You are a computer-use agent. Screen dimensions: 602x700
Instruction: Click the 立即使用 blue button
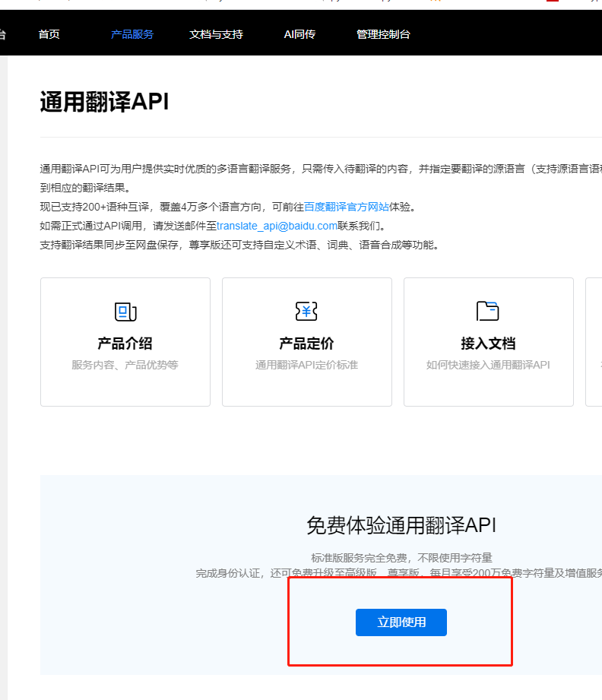[x=401, y=622]
